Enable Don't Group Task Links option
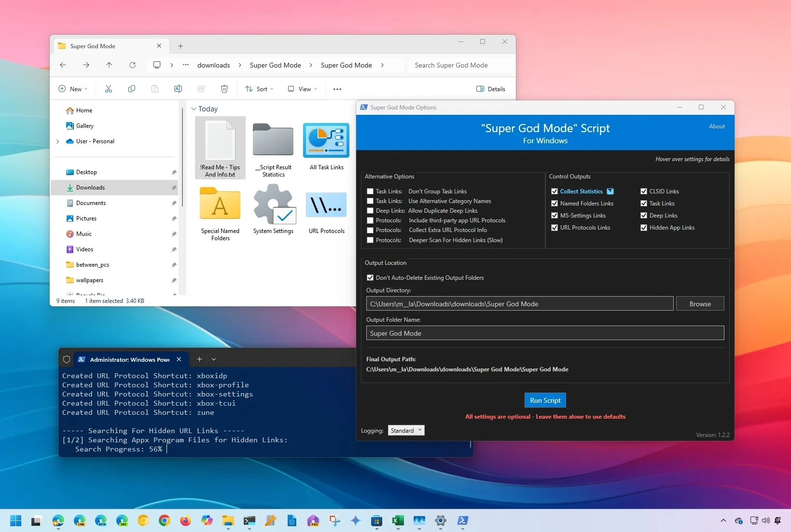The height and width of the screenshot is (532, 791). coord(370,191)
